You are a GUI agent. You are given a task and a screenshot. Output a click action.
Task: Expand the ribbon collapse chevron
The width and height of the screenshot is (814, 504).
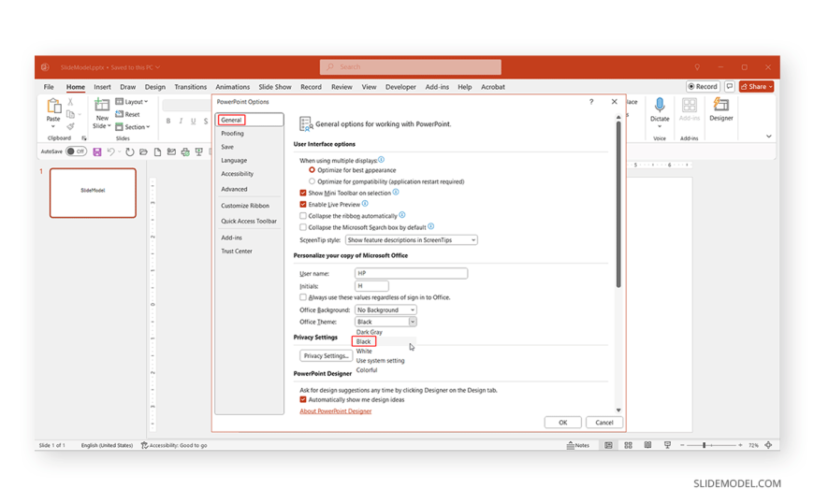tap(769, 137)
